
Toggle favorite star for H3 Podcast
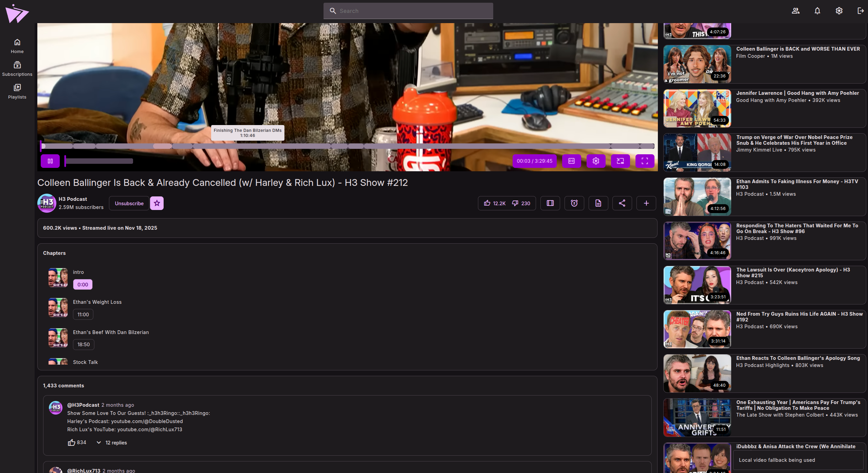point(157,203)
